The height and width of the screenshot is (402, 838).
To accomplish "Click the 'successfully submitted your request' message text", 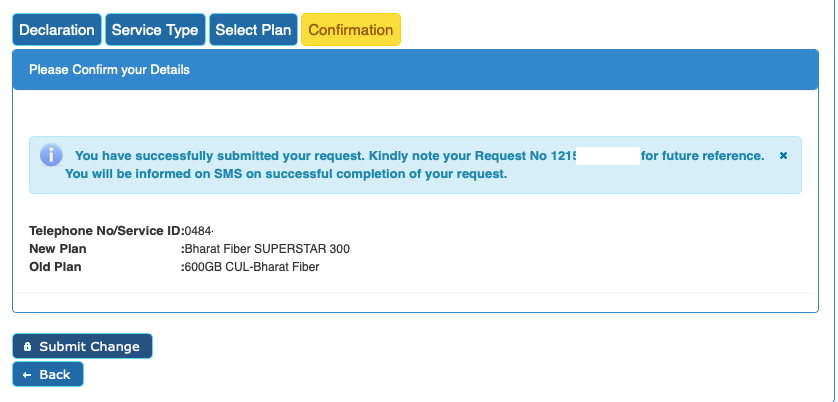I will coord(300,156).
